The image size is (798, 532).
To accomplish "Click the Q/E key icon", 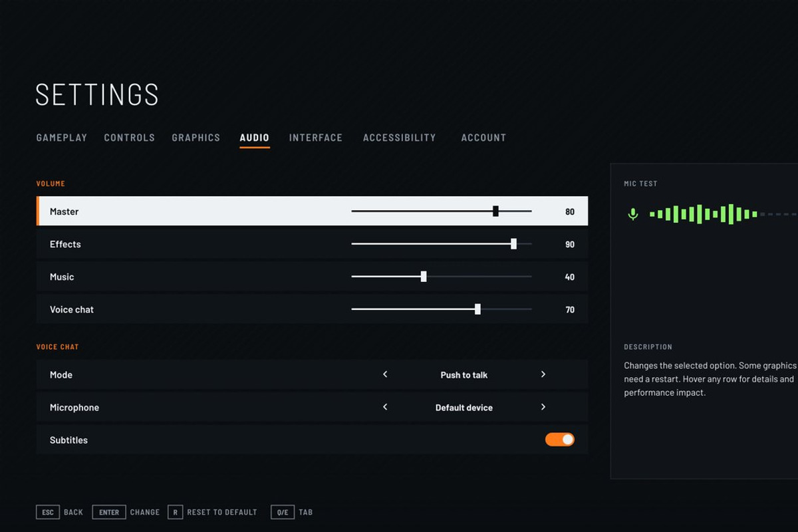I will tap(283, 512).
